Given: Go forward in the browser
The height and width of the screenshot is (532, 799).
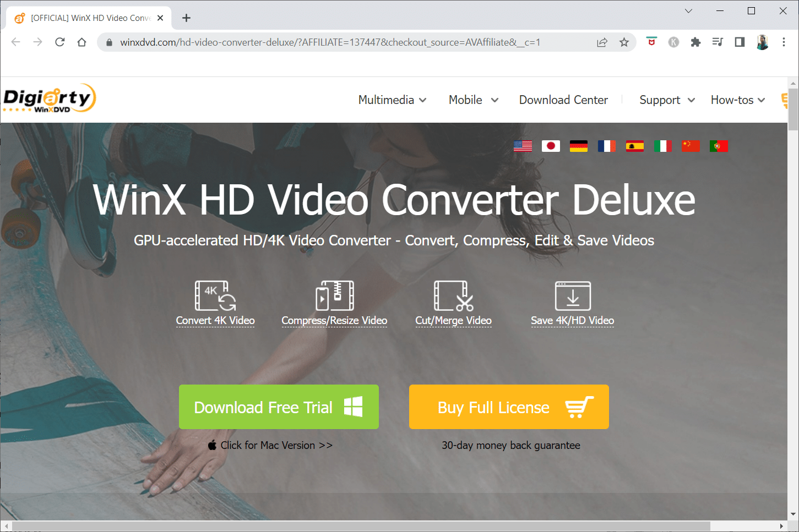Looking at the screenshot, I should pos(37,42).
